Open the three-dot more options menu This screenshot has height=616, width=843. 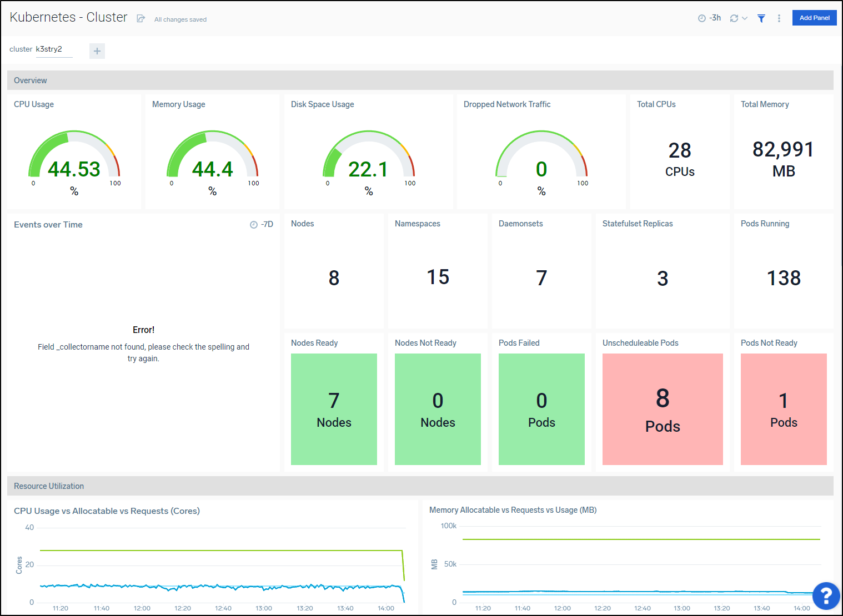pyautogui.click(x=779, y=18)
